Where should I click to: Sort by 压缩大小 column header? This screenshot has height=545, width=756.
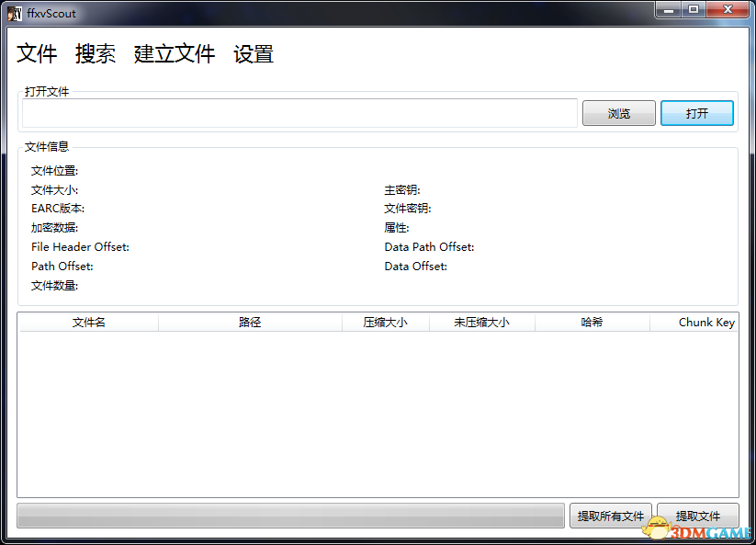385,323
